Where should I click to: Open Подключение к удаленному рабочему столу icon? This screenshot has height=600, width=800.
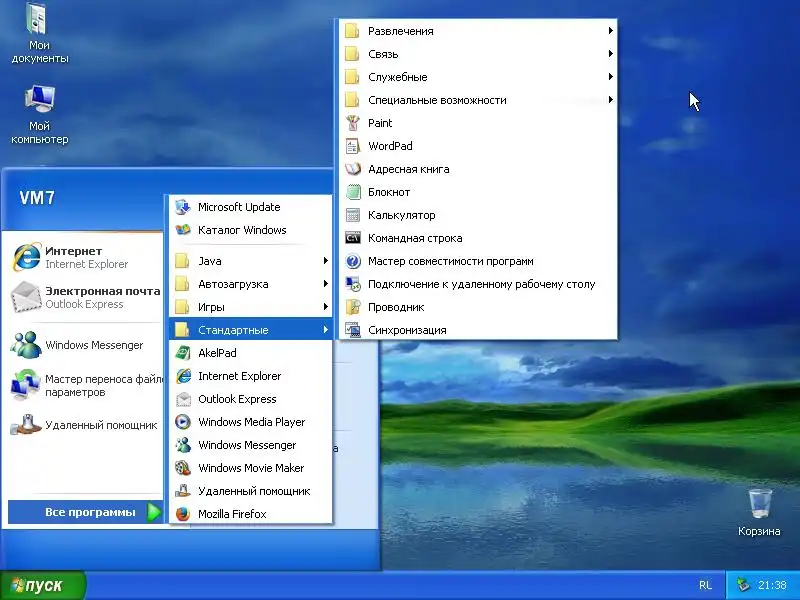click(x=353, y=284)
